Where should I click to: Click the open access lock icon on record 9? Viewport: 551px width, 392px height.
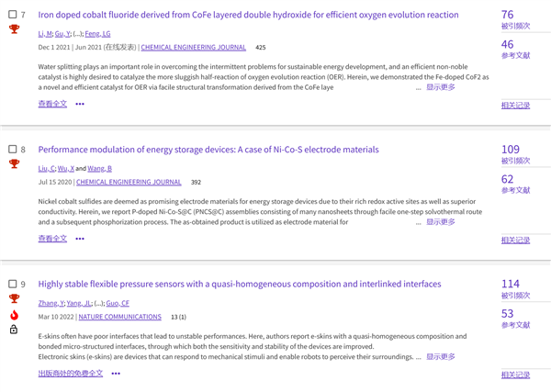coord(14,330)
